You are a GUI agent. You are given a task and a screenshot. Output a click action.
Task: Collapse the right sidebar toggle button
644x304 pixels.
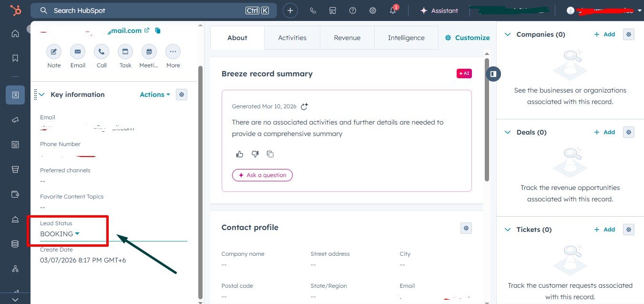[493, 74]
